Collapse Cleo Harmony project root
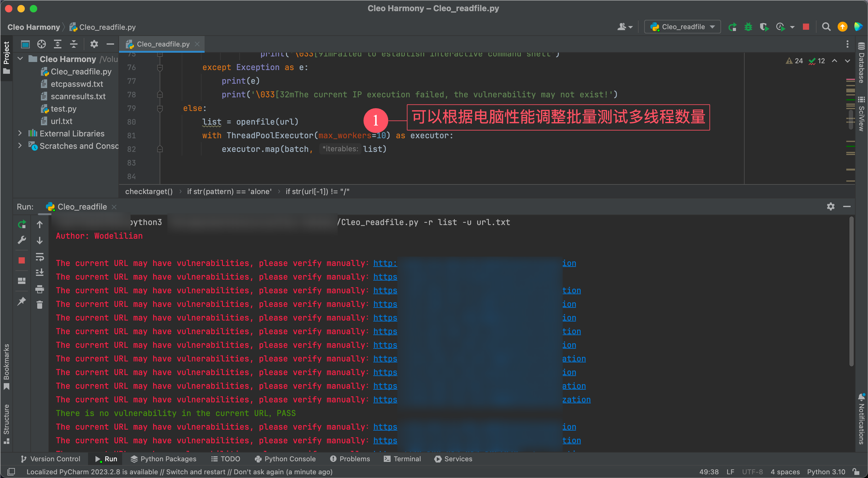 pos(20,59)
